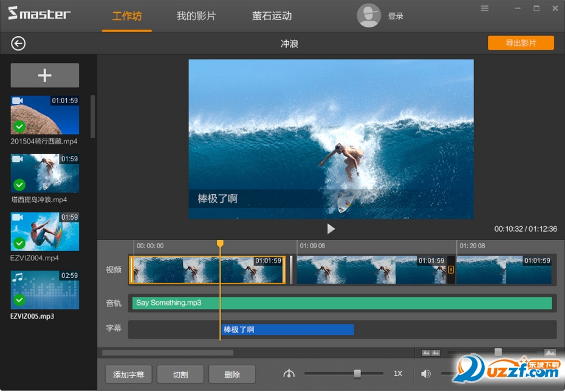Image resolution: width=565 pixels, height=392 pixels.
Task: Click the add media plus icon
Action: [44, 75]
